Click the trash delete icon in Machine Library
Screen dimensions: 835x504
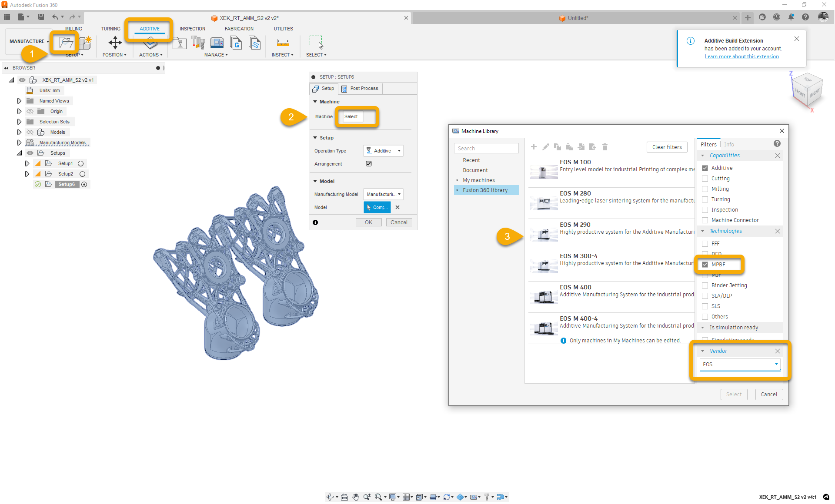[x=605, y=147]
